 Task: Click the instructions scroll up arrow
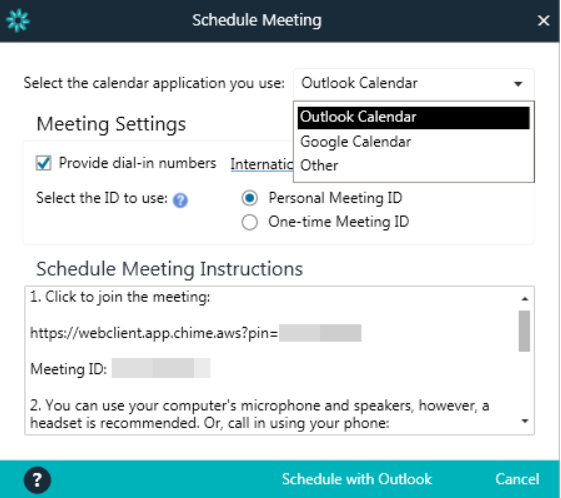click(x=525, y=298)
